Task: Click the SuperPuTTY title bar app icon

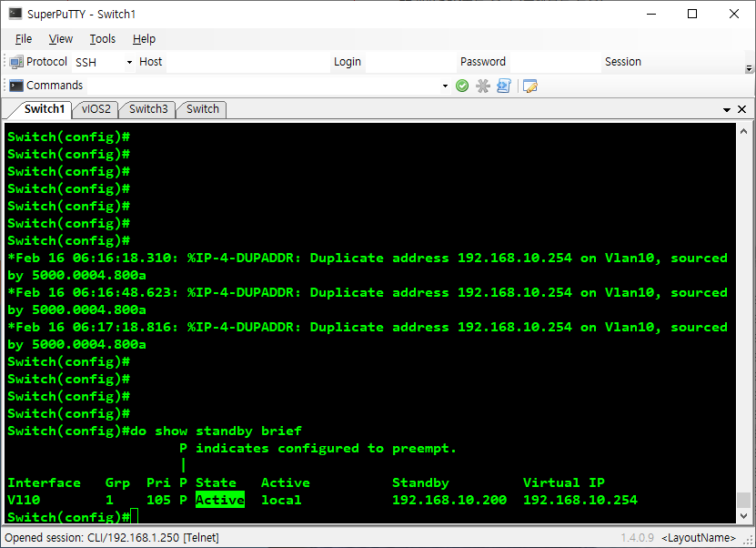Action: point(15,14)
